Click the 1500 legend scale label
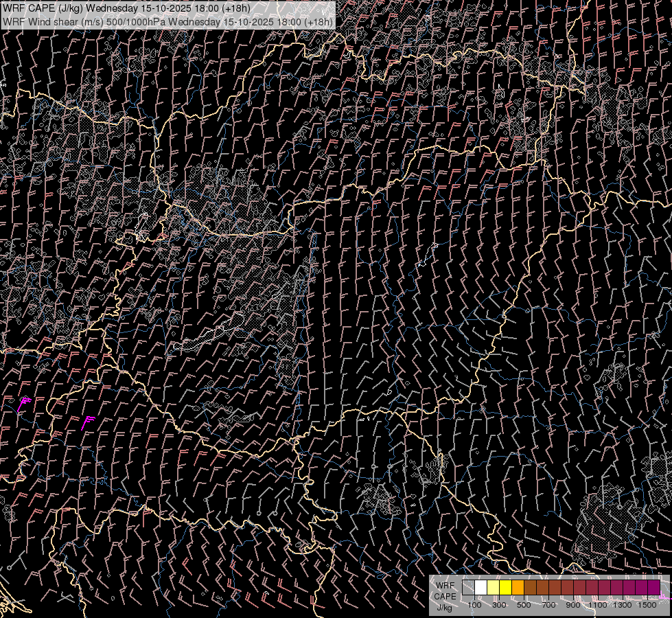 [x=647, y=605]
